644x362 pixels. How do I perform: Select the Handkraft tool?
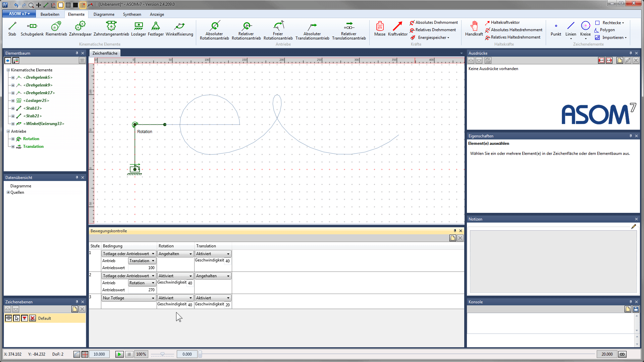point(474,29)
